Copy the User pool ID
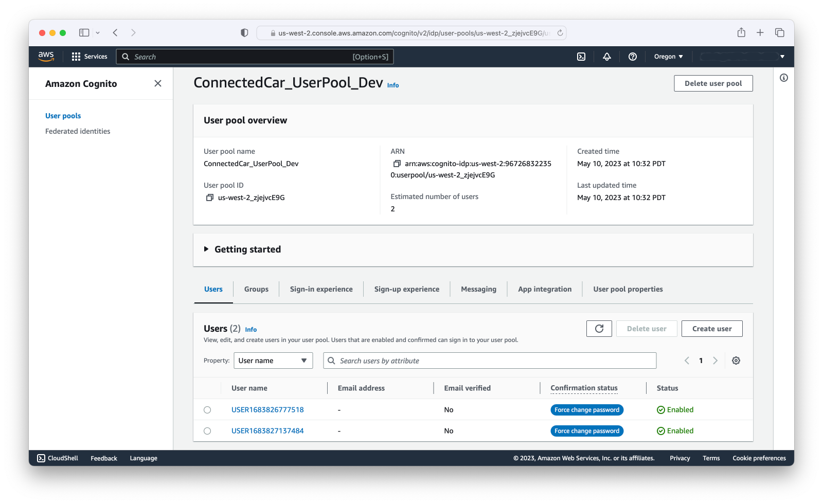 coord(210,197)
